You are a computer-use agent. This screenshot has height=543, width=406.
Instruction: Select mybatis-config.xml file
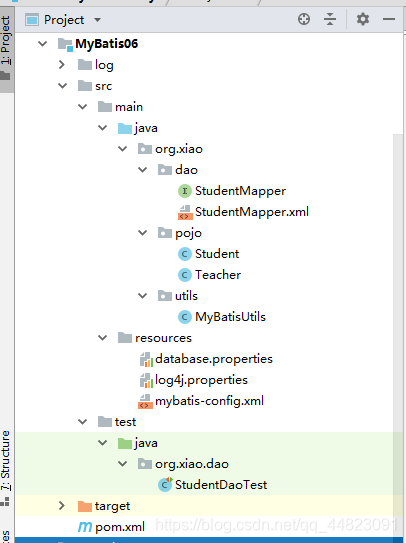pos(209,401)
